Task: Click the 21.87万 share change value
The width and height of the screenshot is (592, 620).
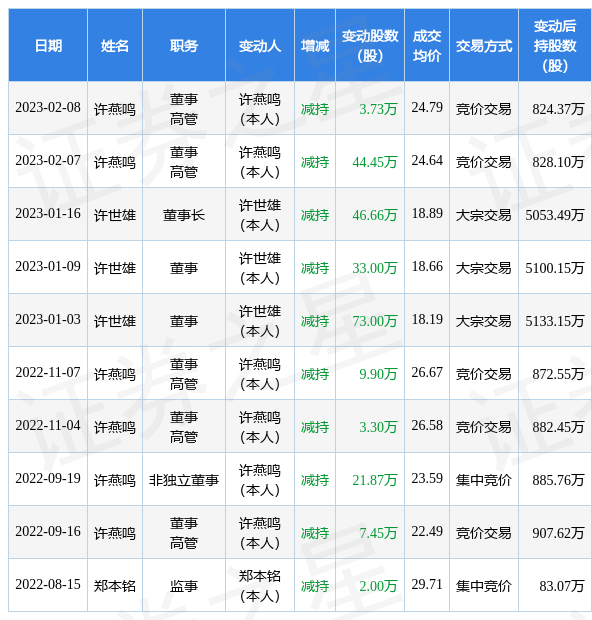Action: (374, 480)
